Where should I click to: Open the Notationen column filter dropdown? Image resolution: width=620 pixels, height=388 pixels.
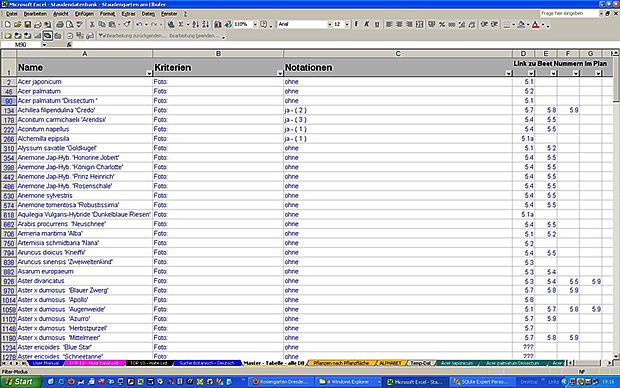pyautogui.click(x=508, y=73)
